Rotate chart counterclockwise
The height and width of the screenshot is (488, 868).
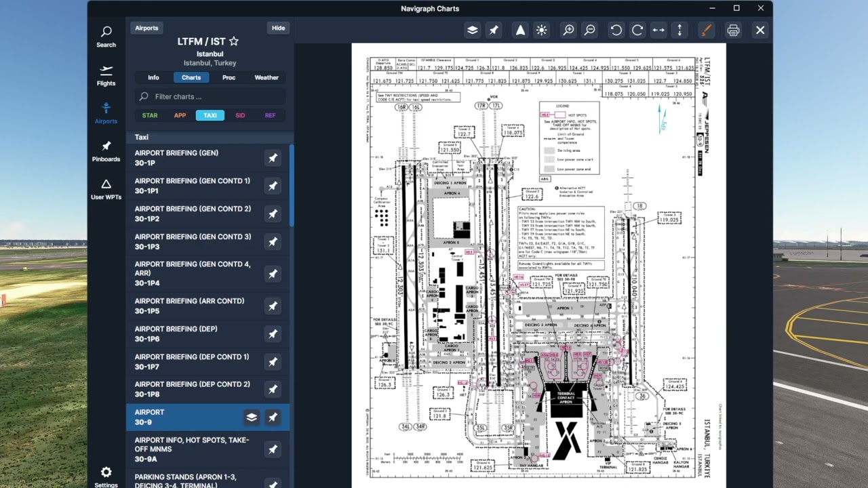pos(616,30)
